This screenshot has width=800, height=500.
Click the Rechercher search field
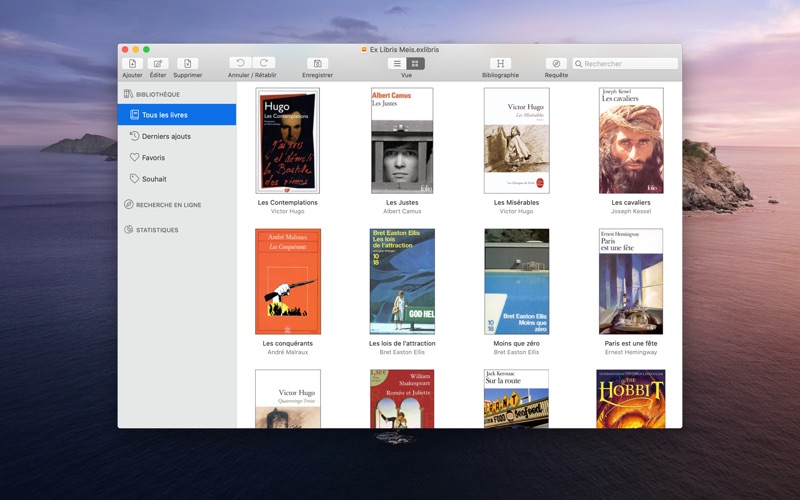tap(625, 64)
